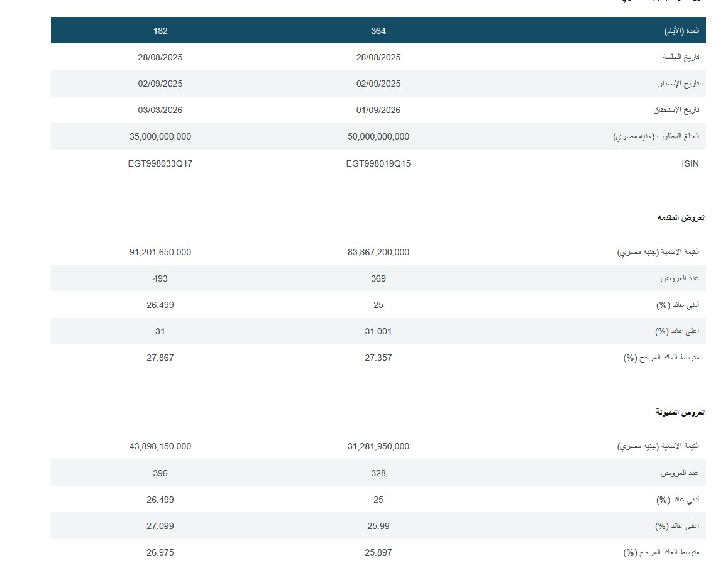Click accepted bids count 396
728x575 pixels.
160,473
